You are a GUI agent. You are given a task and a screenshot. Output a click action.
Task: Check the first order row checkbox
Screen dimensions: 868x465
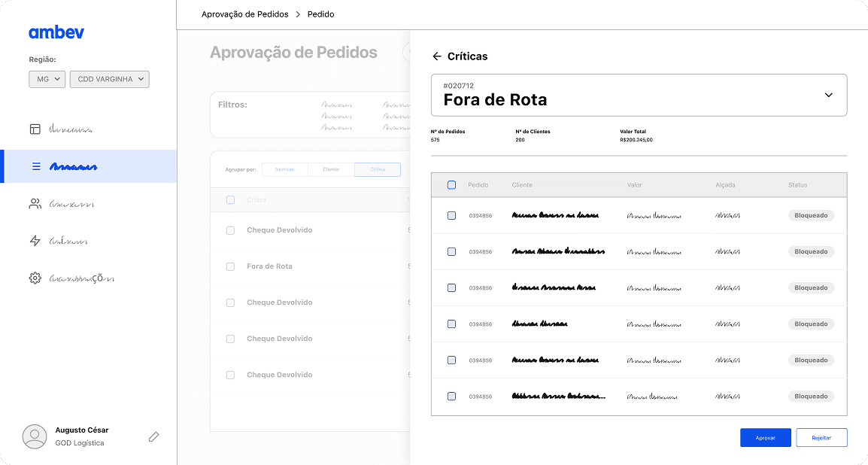pos(451,215)
